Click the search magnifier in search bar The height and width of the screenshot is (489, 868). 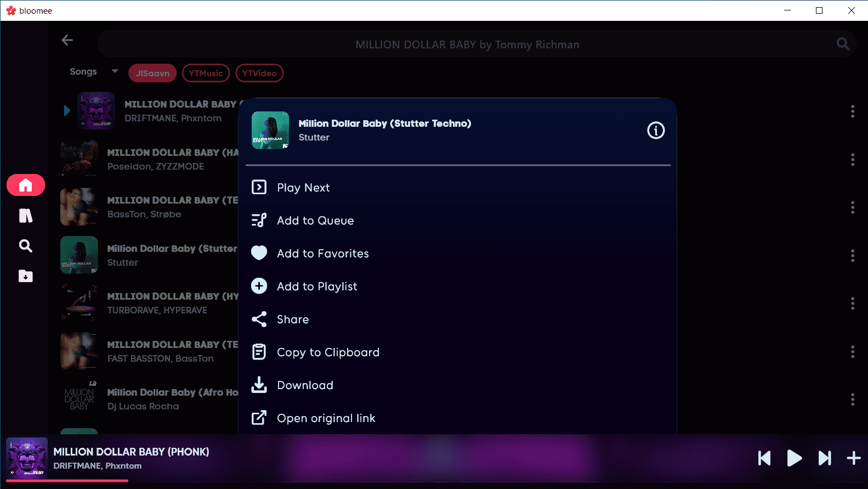[843, 44]
